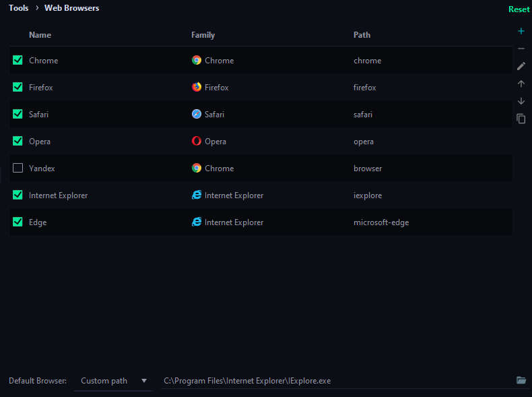The image size is (532, 397).
Task: Select the Internet Explorer name cell
Action: 59,195
